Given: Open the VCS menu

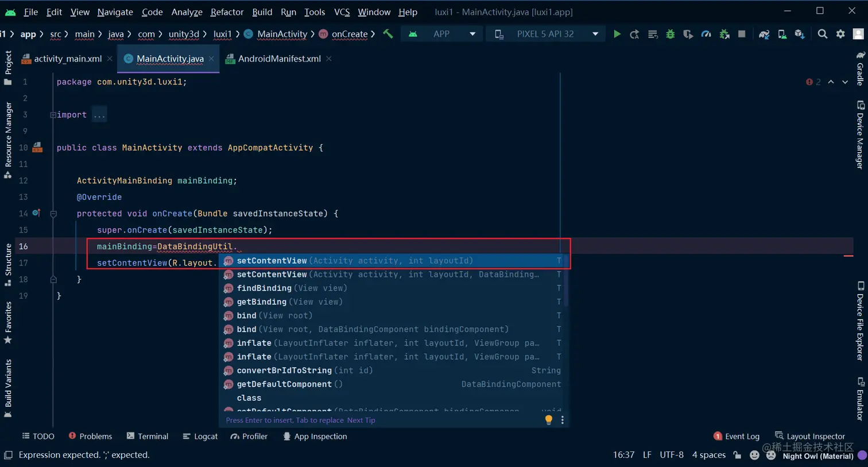Looking at the screenshot, I should coord(342,11).
